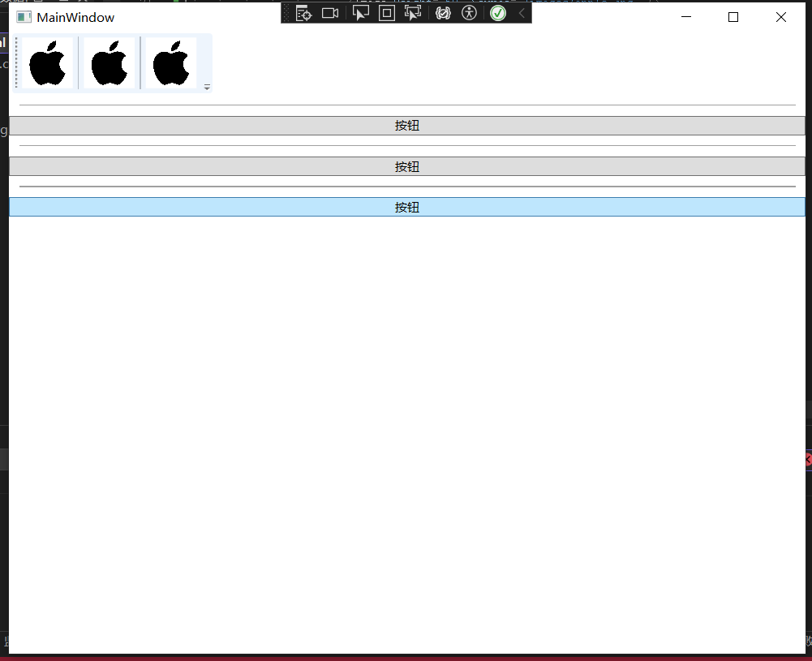Click the MainWindow title bar app icon
Image resolution: width=812 pixels, height=661 pixels.
[x=24, y=17]
